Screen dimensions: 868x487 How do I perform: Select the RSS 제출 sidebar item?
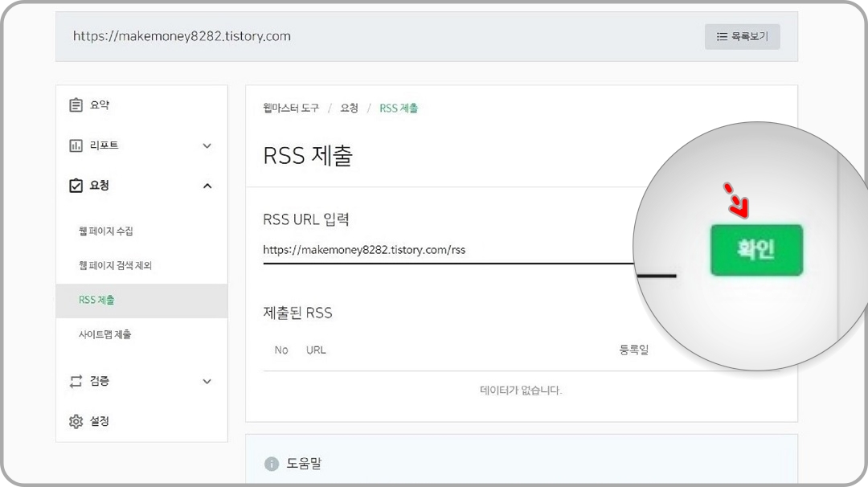(x=97, y=301)
